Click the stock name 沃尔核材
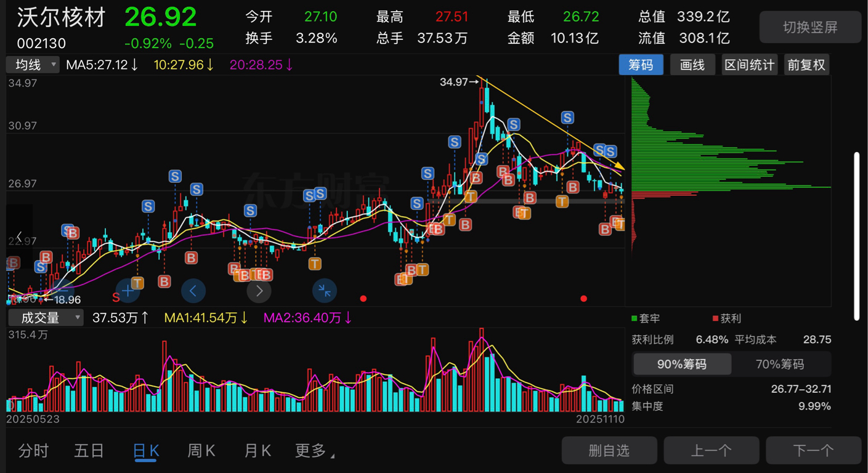The image size is (868, 473). point(62,17)
